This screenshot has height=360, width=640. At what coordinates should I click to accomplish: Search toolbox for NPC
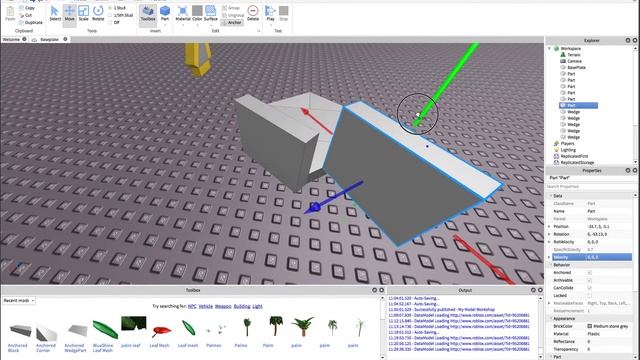tap(192, 306)
